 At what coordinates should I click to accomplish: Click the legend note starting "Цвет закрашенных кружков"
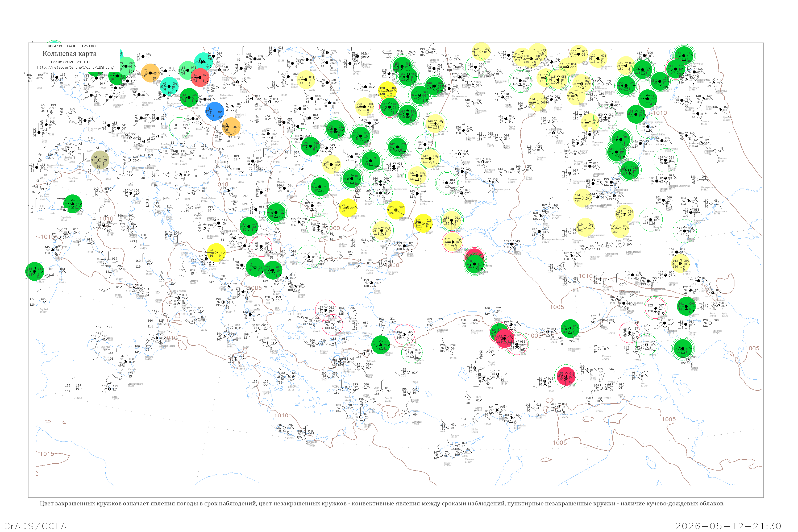[x=382, y=504]
